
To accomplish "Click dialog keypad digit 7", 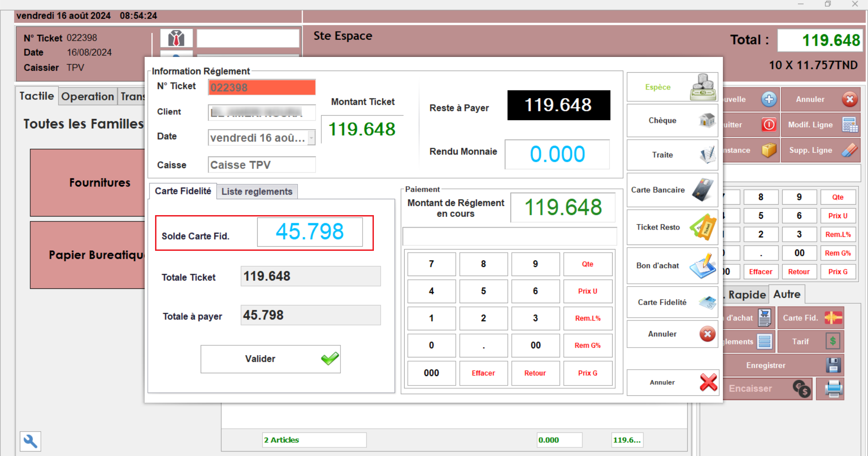I will point(431,264).
